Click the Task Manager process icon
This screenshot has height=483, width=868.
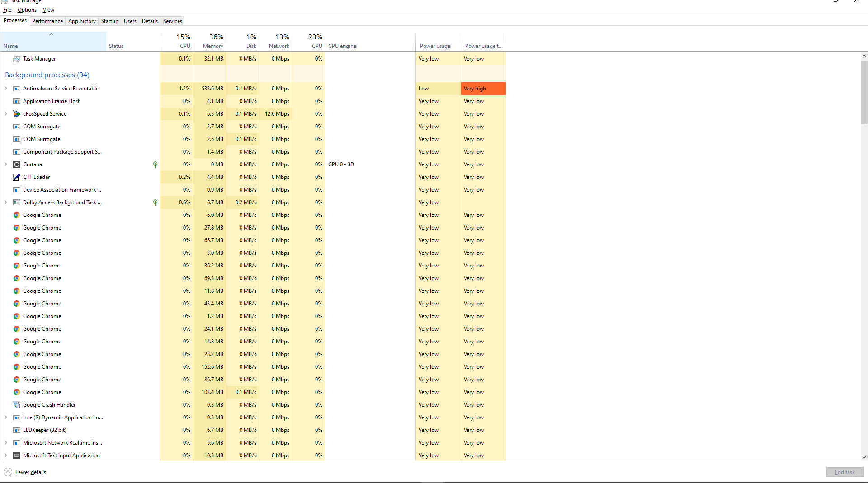click(x=17, y=59)
